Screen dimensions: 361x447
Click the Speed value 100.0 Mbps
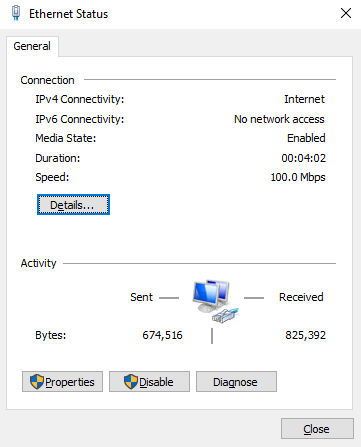pyautogui.click(x=298, y=177)
